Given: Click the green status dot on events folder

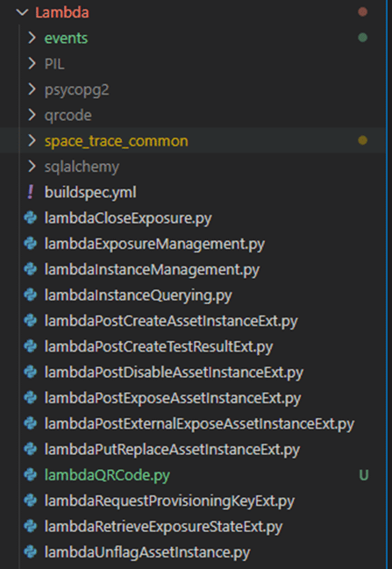Looking at the screenshot, I should click(x=362, y=38).
